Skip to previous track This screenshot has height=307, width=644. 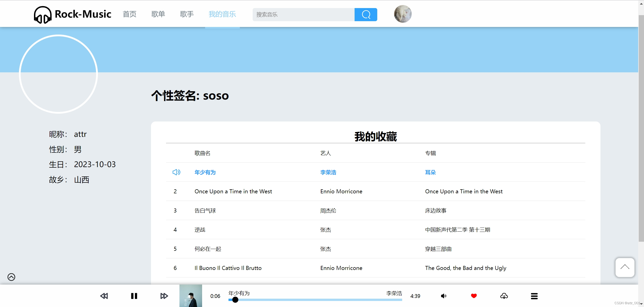click(x=104, y=296)
